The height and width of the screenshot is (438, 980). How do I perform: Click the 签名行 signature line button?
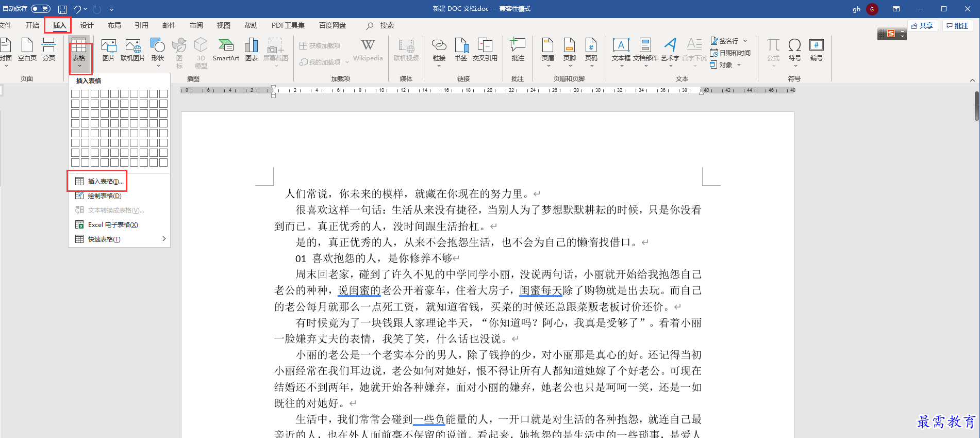(x=724, y=41)
